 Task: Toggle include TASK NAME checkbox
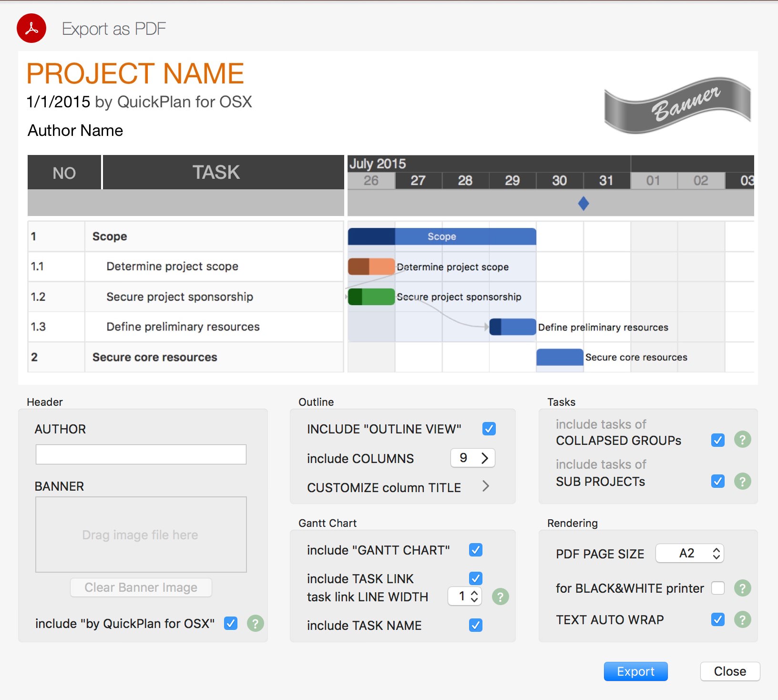(475, 625)
